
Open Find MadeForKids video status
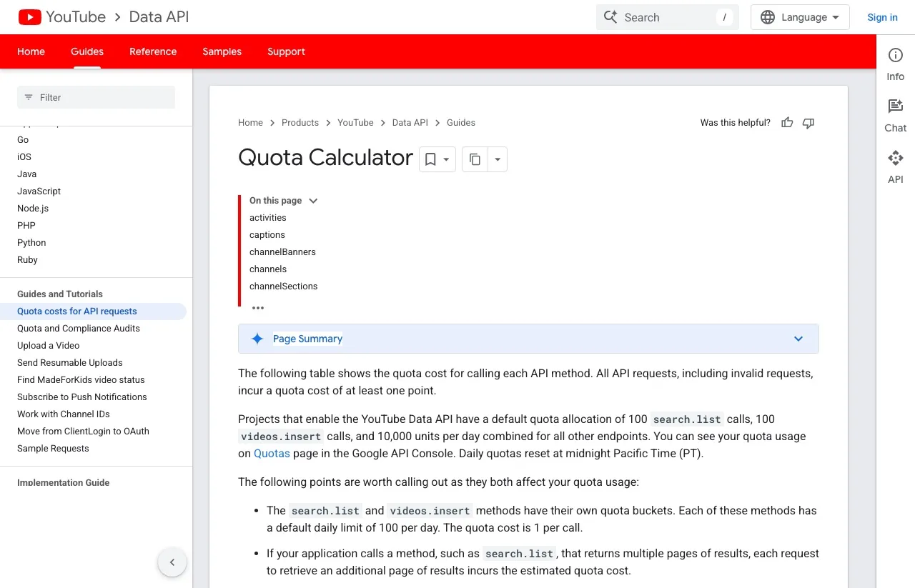coord(81,380)
